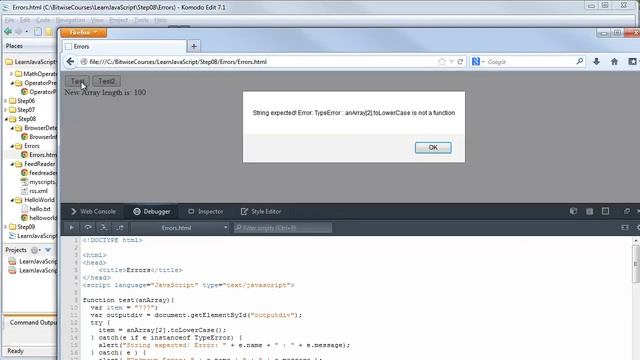This screenshot has width=640, height=360.
Task: Open Projects panel dropdown arrow
Action: point(48,250)
